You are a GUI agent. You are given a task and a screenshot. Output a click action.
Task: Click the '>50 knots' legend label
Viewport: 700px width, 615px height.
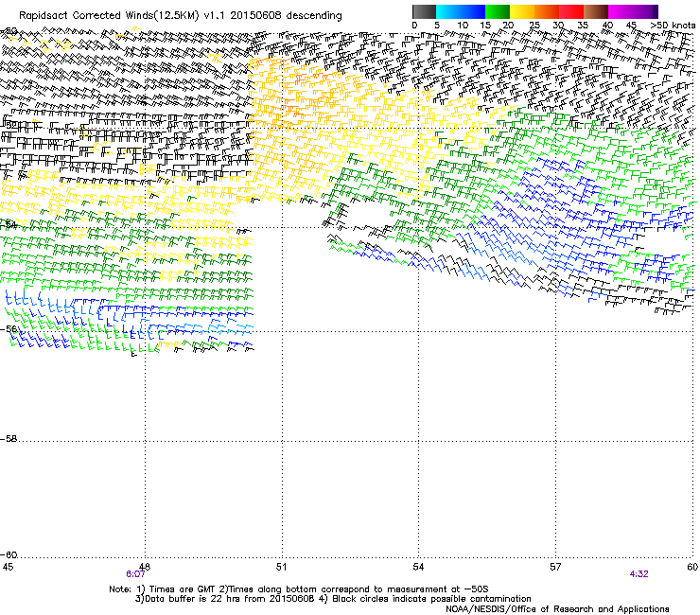point(673,26)
